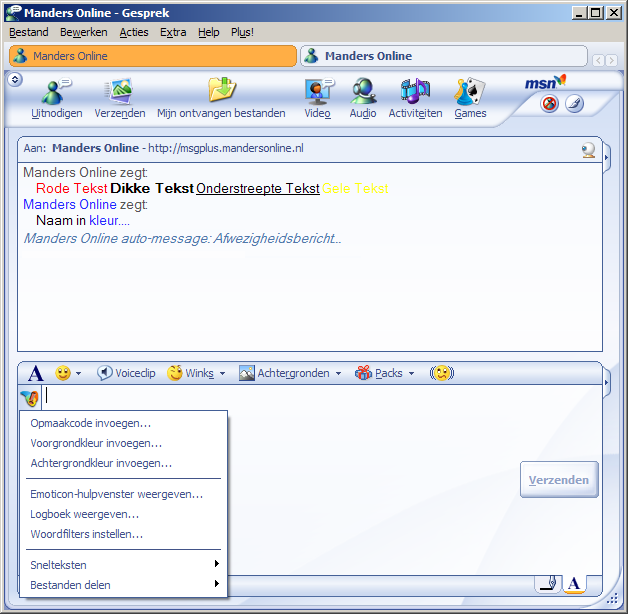Expand the emoticon dropdown arrow
Screen dimensions: 628x614
[78, 373]
